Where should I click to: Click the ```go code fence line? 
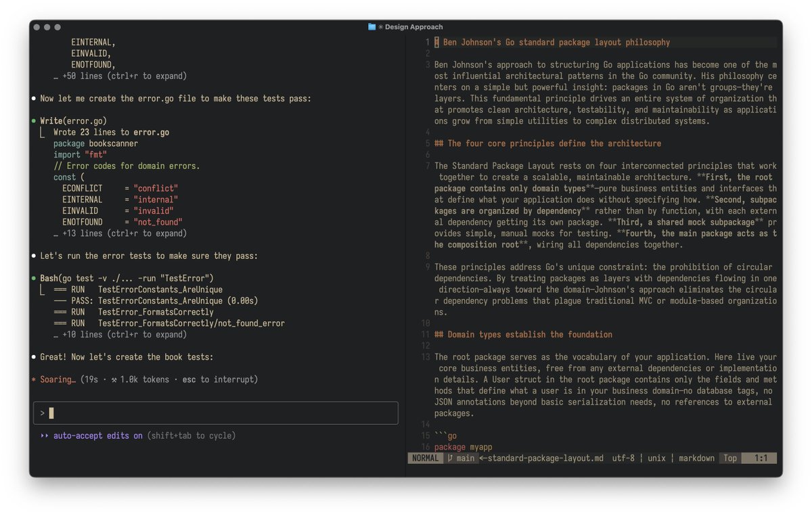[445, 436]
